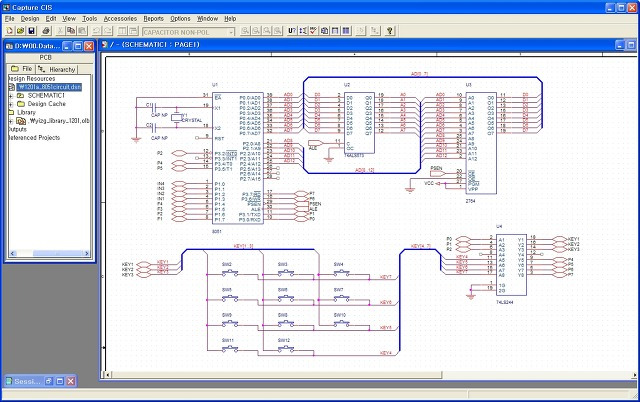The width and height of the screenshot is (640, 402).
Task: Zoom to fit the whole page
Action: coord(278,31)
